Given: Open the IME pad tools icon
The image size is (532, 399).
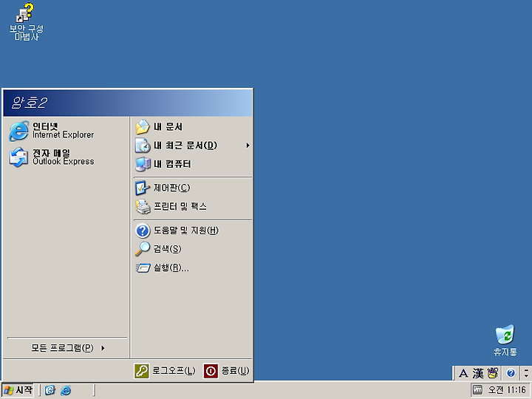Looking at the screenshot, I should pos(493,373).
